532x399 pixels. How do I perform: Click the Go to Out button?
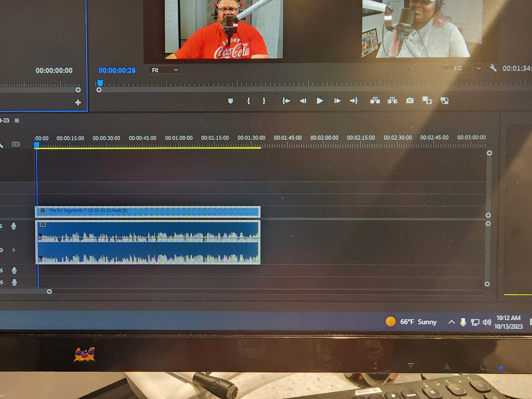(354, 101)
